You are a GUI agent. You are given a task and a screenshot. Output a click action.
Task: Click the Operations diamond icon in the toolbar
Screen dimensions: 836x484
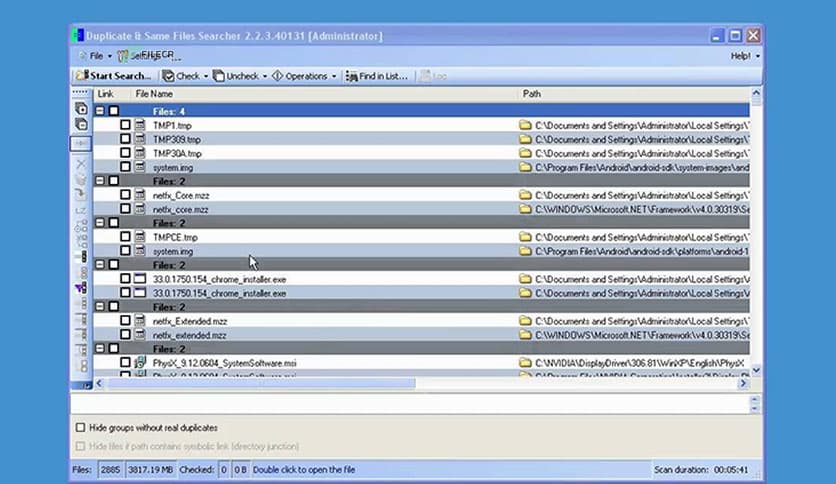pos(277,76)
